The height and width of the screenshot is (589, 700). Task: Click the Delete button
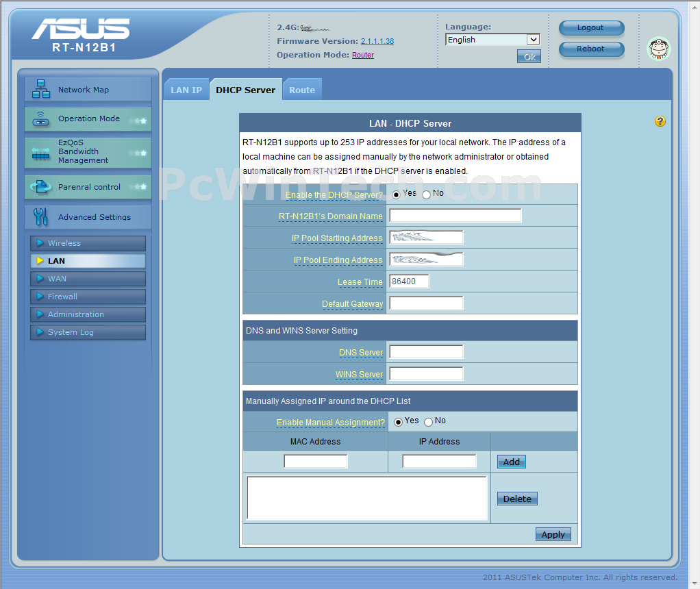(517, 499)
